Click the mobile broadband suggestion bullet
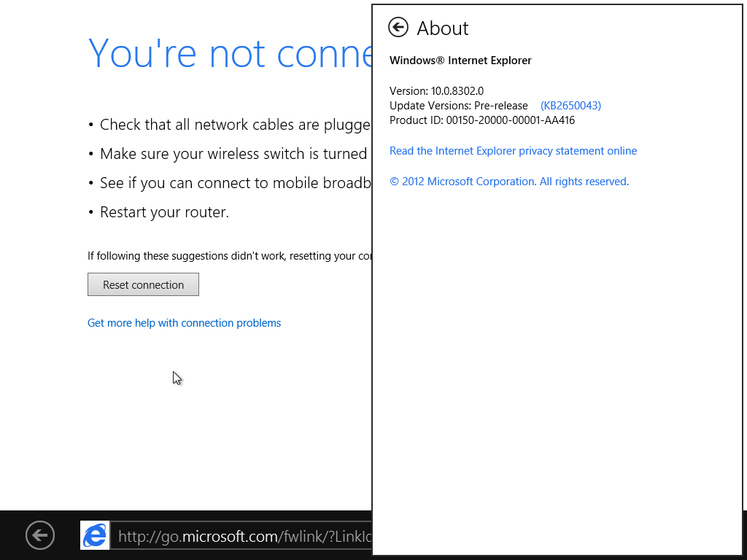This screenshot has width=747, height=560. pos(230,183)
